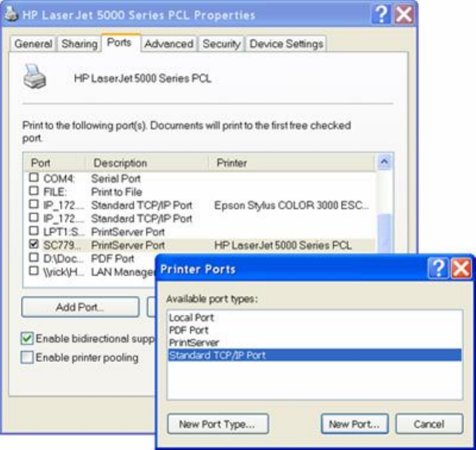Click the port list scroll up arrow

(x=384, y=162)
